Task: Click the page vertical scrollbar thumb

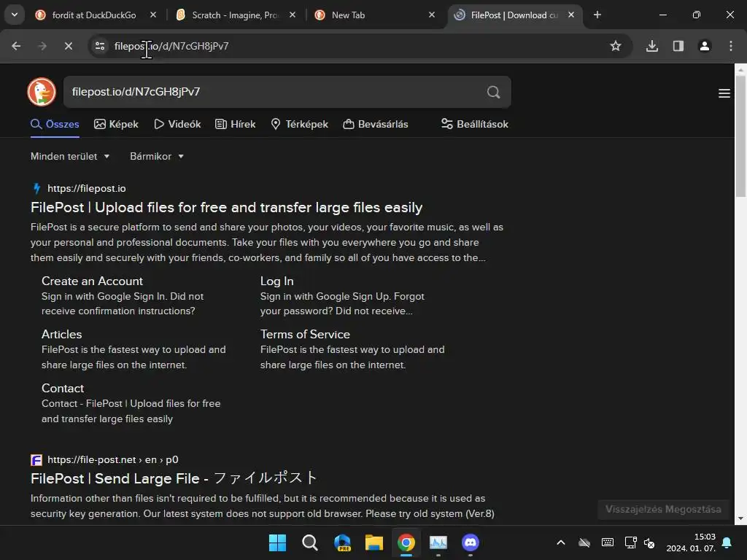Action: [x=740, y=136]
